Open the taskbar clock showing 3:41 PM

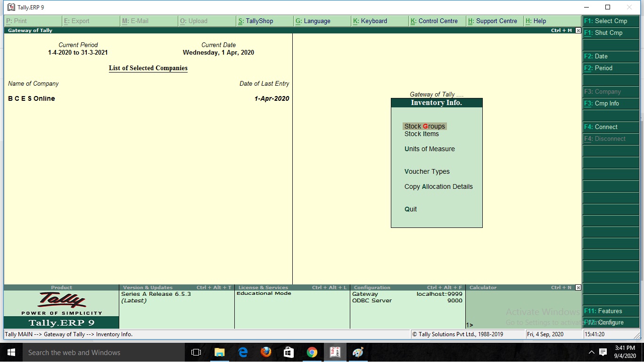tap(625, 352)
